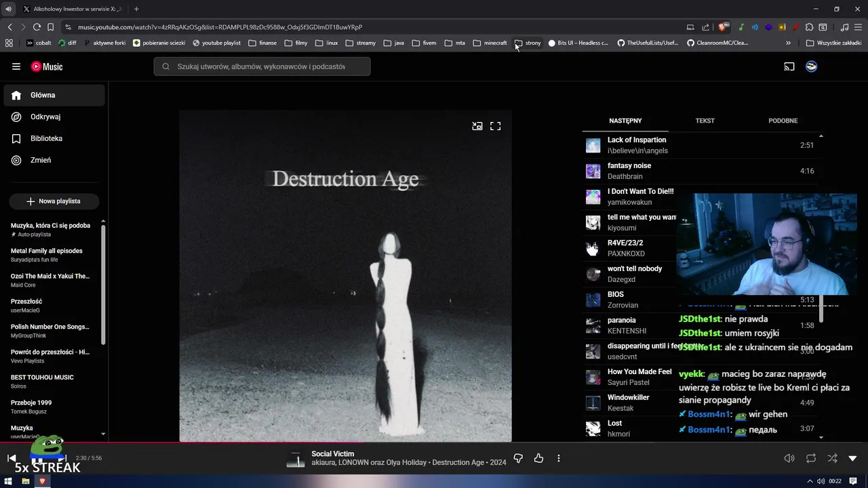Click the Nowa playlista button
Image resolution: width=868 pixels, height=488 pixels.
pyautogui.click(x=54, y=201)
